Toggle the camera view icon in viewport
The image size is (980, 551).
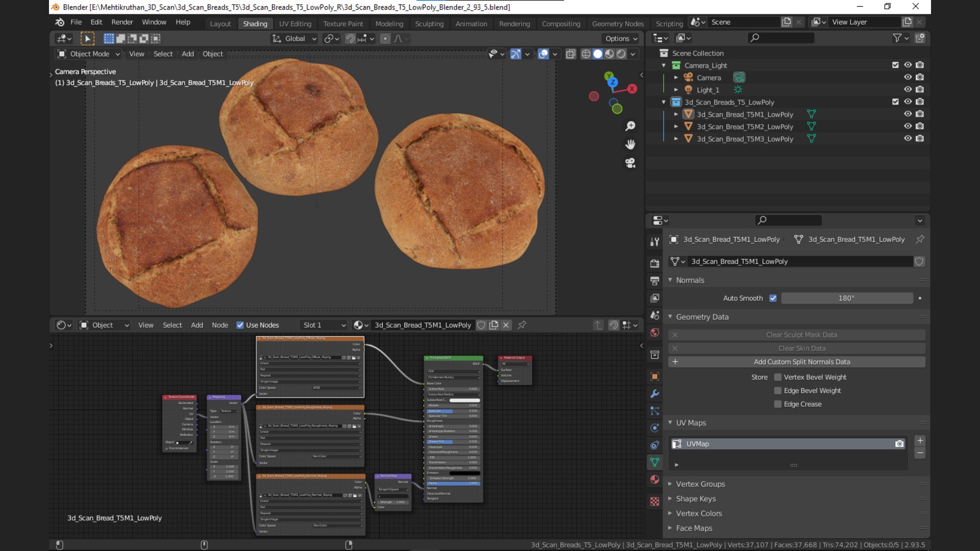click(630, 163)
